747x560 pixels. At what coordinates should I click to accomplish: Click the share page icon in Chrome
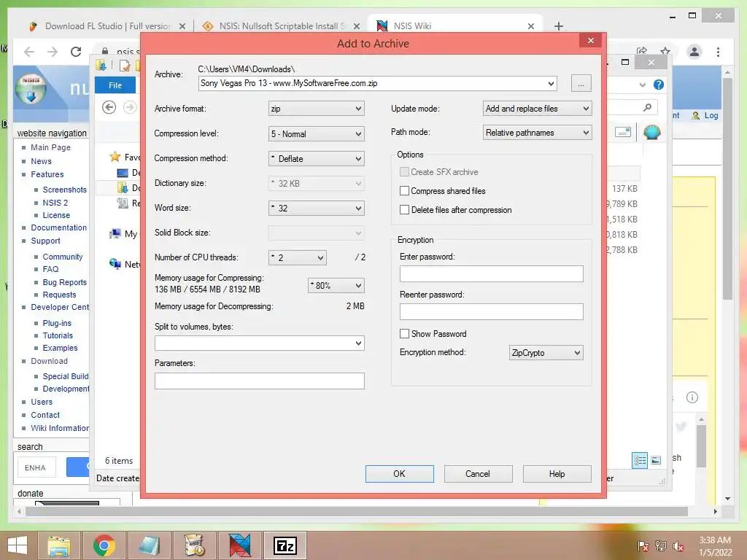642,51
